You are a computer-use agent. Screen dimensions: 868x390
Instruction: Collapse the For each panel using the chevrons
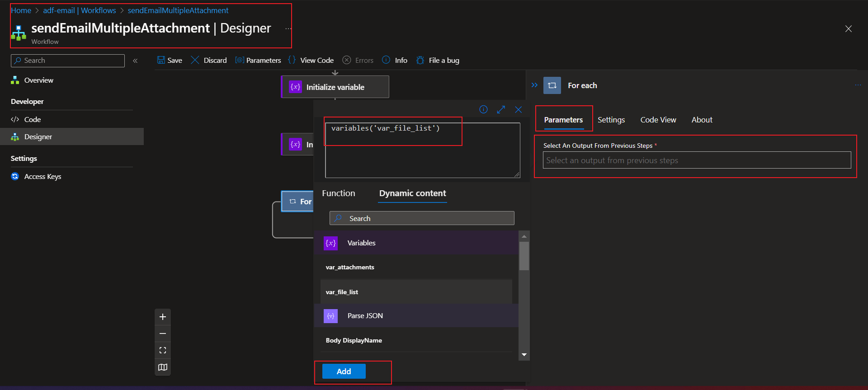tap(534, 85)
